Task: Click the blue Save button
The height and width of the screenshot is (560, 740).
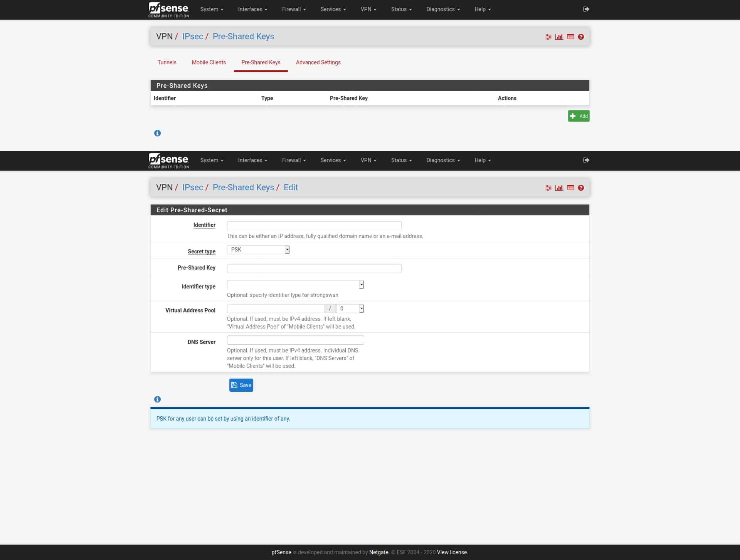Action: click(x=241, y=385)
